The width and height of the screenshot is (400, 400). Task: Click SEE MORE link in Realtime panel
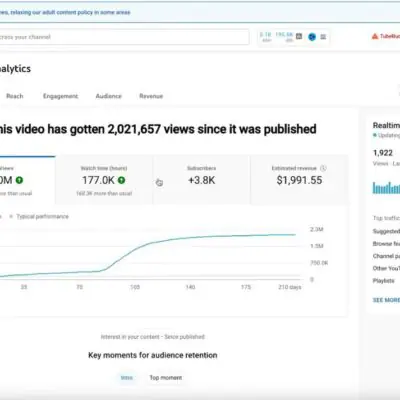[x=386, y=300]
